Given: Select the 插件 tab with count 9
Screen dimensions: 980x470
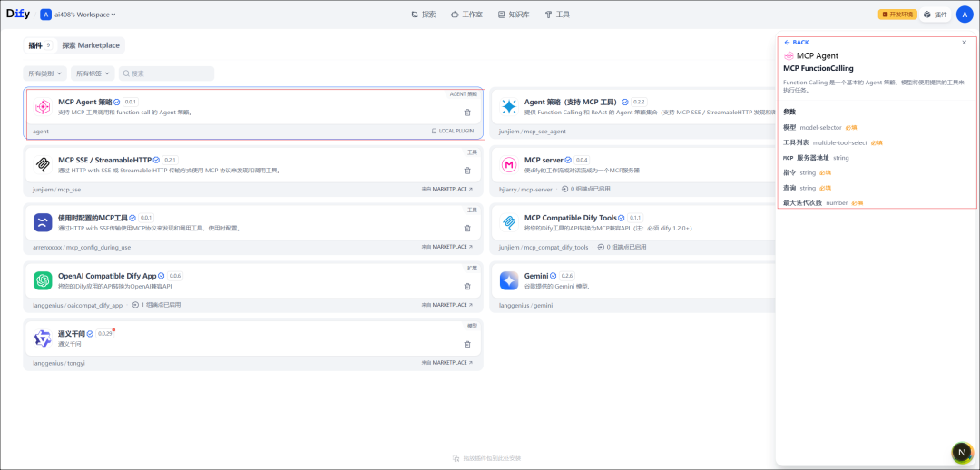Looking at the screenshot, I should click(41, 45).
